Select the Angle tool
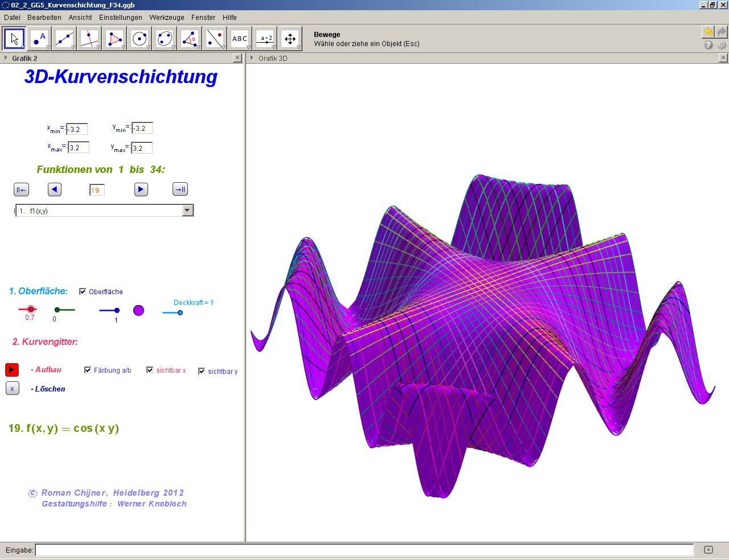The height and width of the screenshot is (560, 729). [x=190, y=39]
